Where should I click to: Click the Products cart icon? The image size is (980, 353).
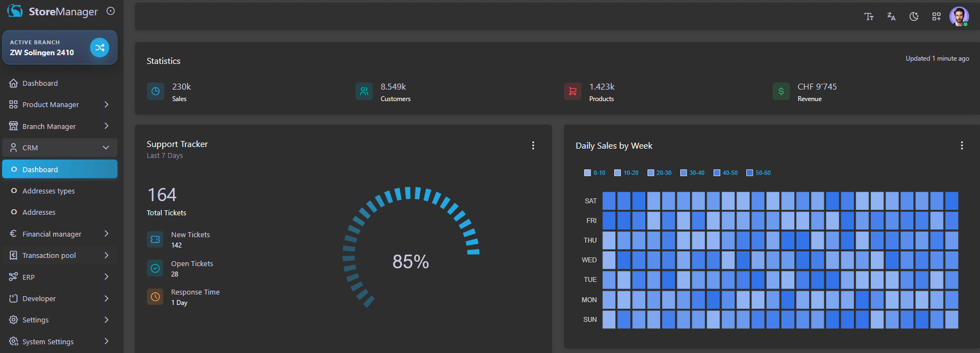tap(573, 91)
